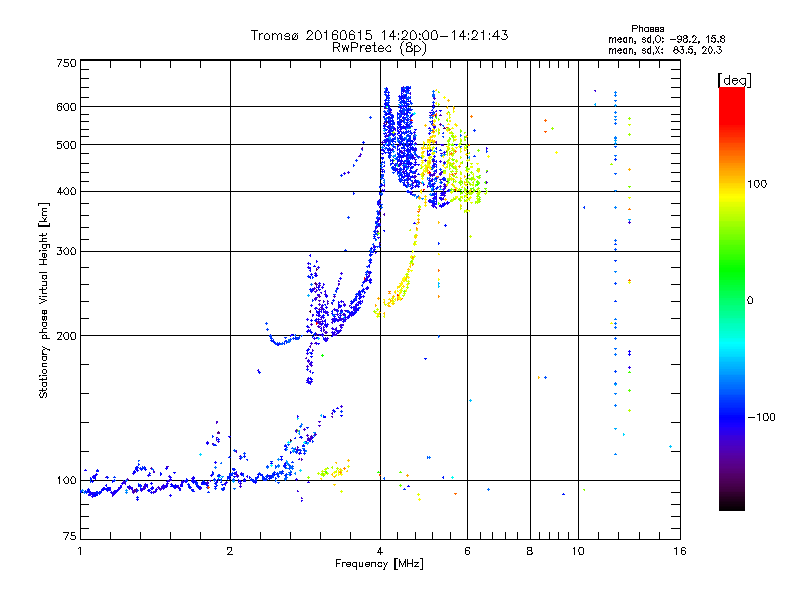Click the '8' x-axis tick label
This screenshot has height=600, width=800.
pyautogui.click(x=530, y=551)
